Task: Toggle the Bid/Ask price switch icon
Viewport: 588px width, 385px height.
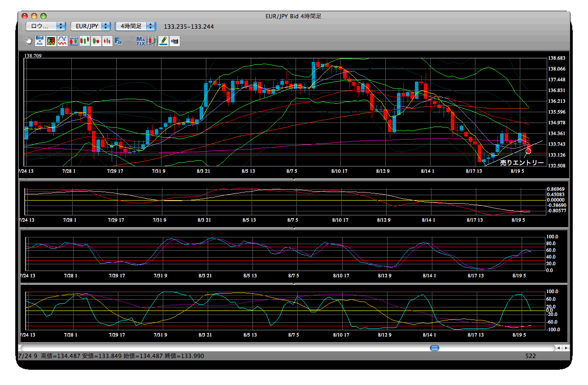Action: click(x=39, y=41)
